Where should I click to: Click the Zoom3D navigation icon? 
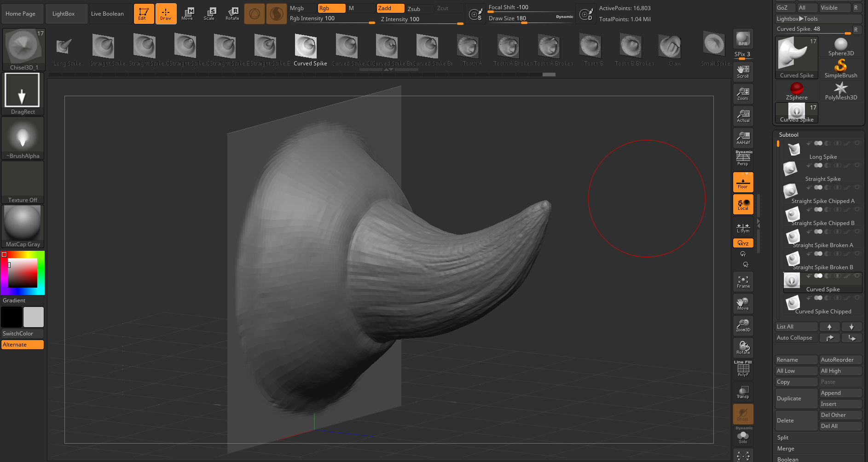coord(743,326)
